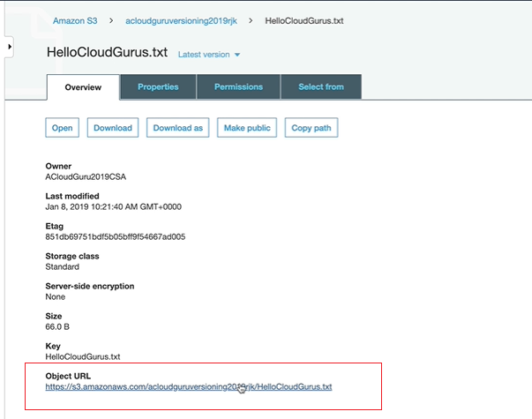Click the Object URL label
The height and width of the screenshot is (419, 532).
pyautogui.click(x=68, y=376)
